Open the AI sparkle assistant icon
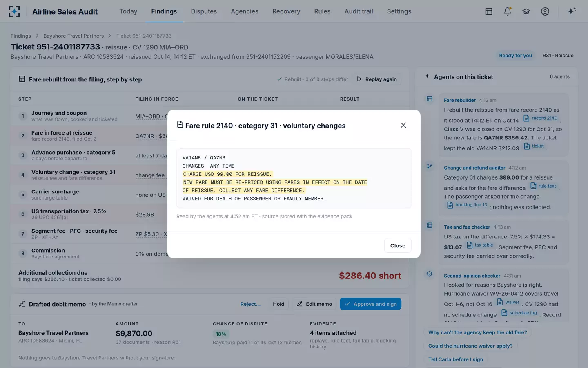This screenshot has height=368, width=588. point(572,11)
